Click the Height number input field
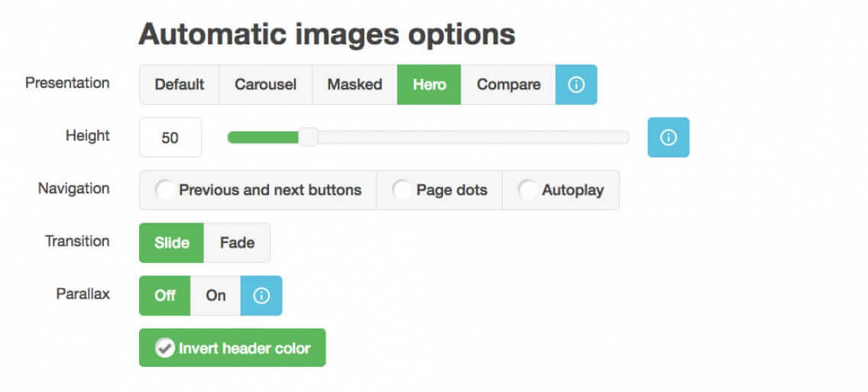This screenshot has width=868, height=392. (x=170, y=138)
